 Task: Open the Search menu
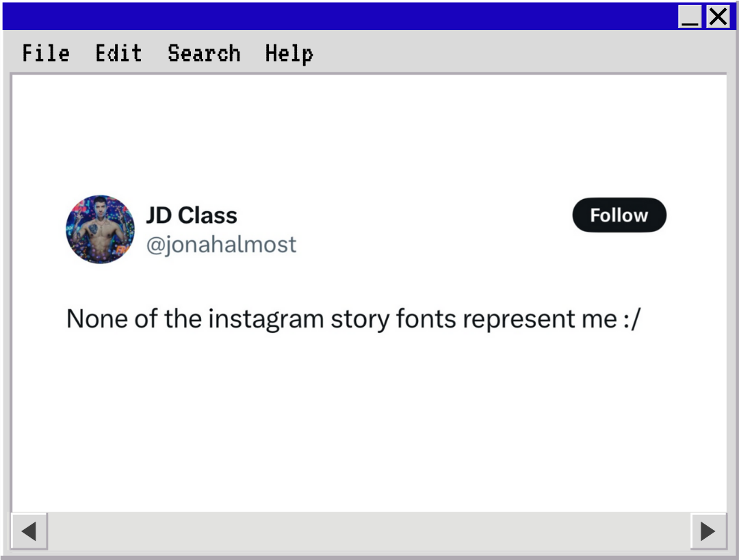click(x=204, y=53)
